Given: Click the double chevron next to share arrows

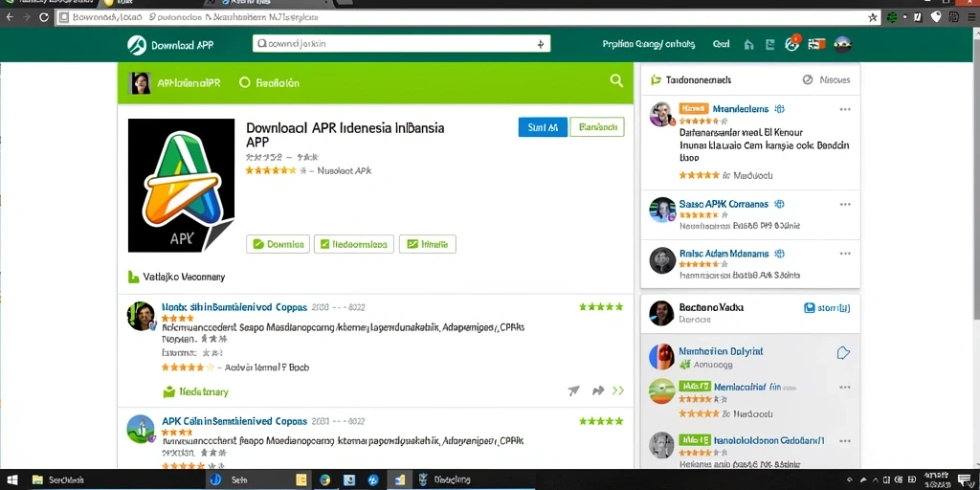Looking at the screenshot, I should pos(618,391).
